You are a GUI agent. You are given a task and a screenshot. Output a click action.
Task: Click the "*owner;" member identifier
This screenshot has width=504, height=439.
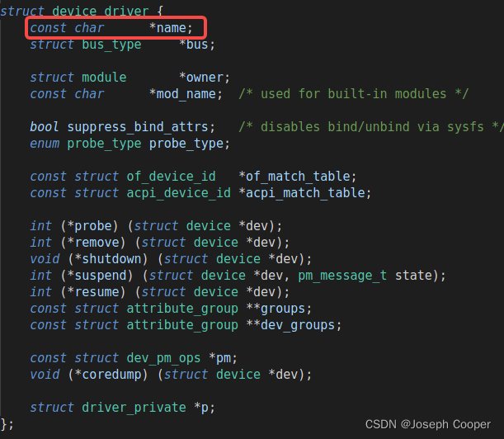205,78
